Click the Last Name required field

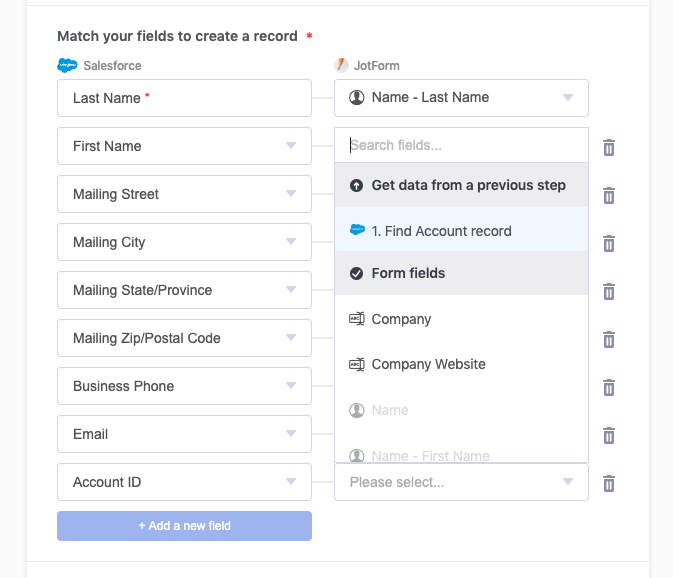pyautogui.click(x=185, y=98)
